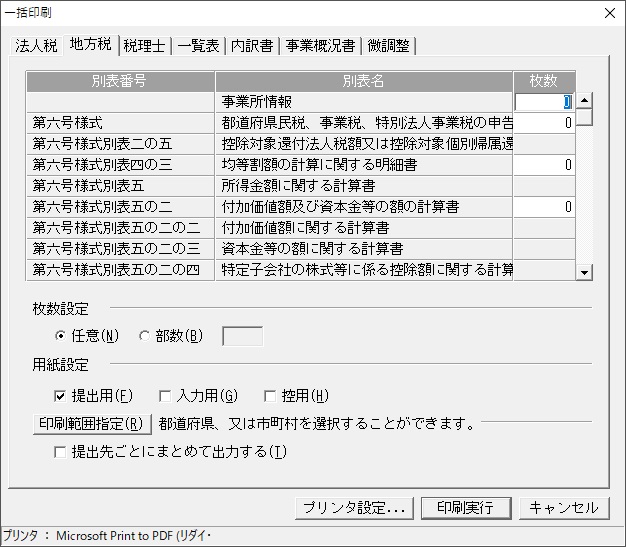Click the list scroll up arrow
The width and height of the screenshot is (626, 547).
coord(584,100)
